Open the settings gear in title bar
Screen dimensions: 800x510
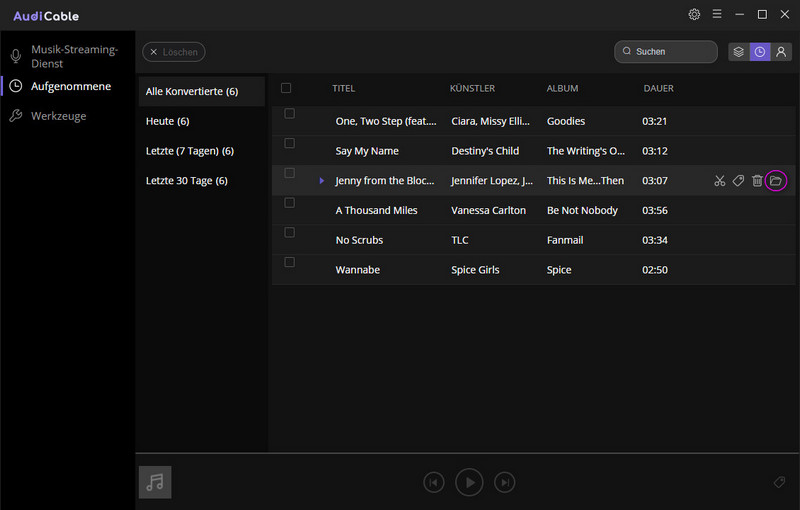(694, 15)
